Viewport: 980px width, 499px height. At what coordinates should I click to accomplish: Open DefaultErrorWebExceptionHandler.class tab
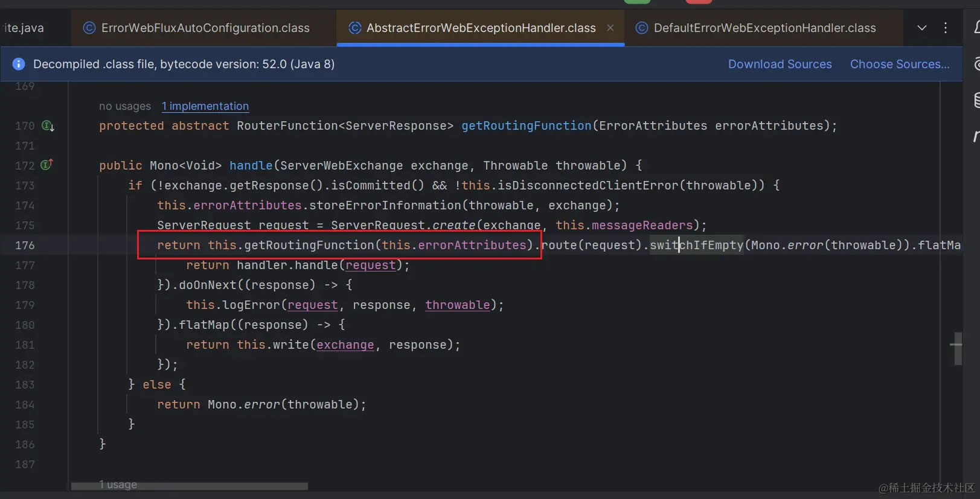tap(764, 28)
